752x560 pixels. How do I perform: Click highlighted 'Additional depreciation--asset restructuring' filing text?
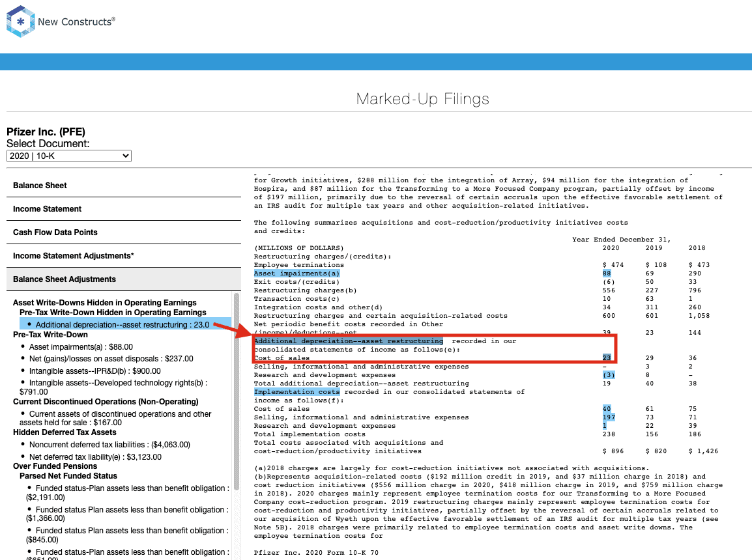(x=349, y=341)
